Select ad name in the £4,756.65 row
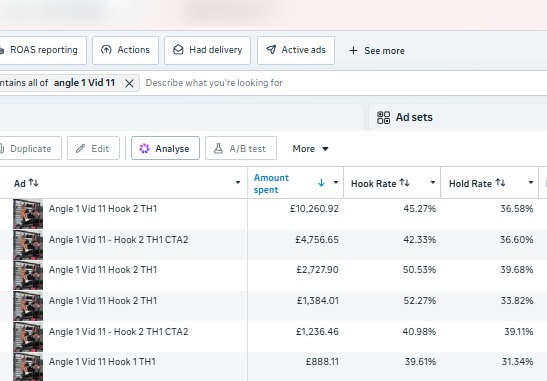 tap(119, 240)
